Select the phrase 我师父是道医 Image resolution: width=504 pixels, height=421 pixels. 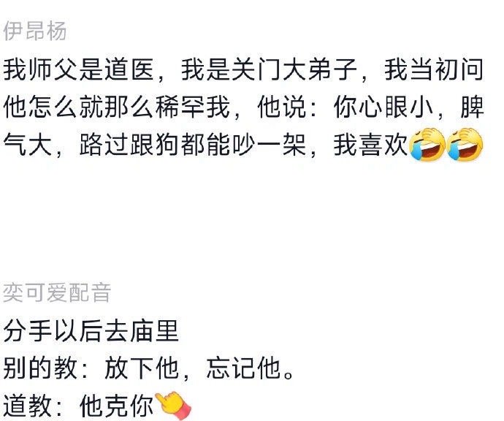pos(79,69)
